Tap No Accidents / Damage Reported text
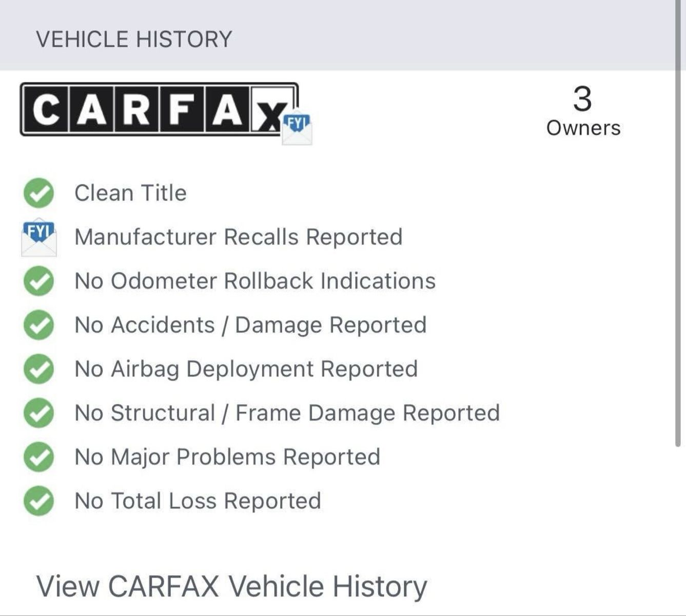The image size is (686, 616). pyautogui.click(x=250, y=325)
